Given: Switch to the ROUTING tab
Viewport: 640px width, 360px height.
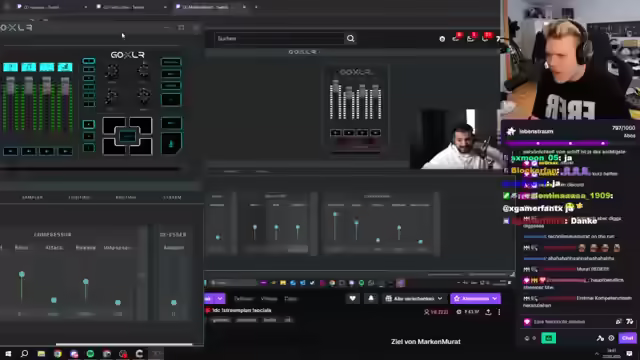Looking at the screenshot, I should pos(126,198).
